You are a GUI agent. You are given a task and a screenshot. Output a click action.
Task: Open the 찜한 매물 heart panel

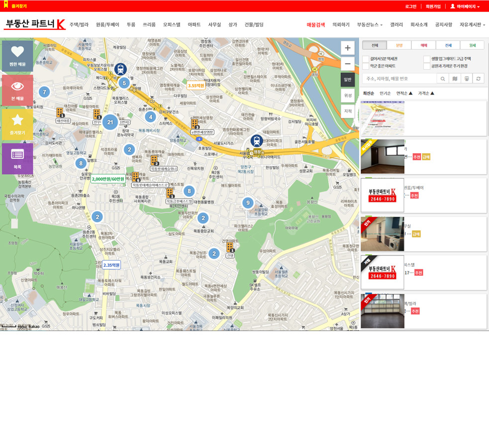[17, 56]
